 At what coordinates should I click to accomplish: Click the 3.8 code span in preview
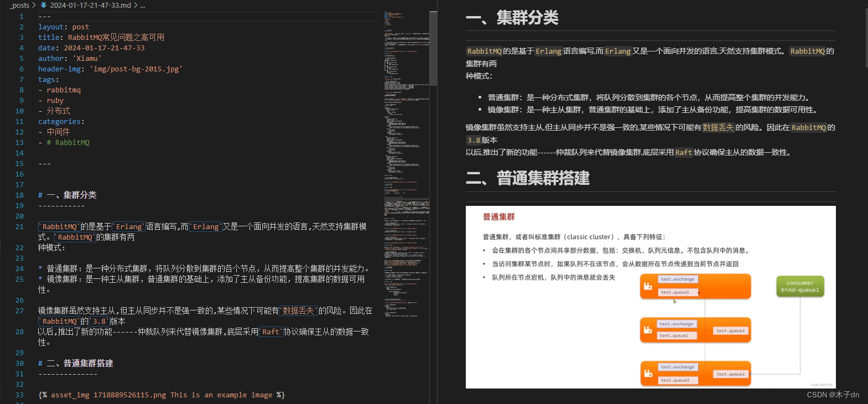pos(474,140)
